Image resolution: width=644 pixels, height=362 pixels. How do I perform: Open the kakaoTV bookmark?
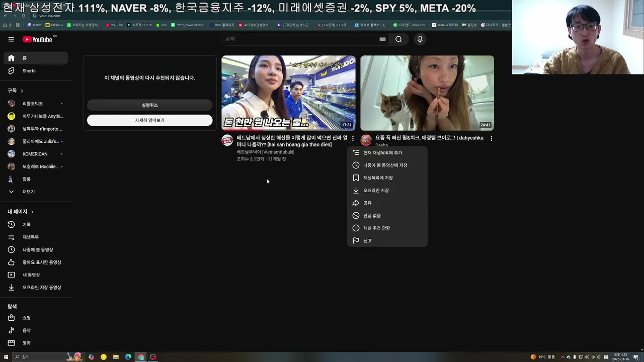54,25
